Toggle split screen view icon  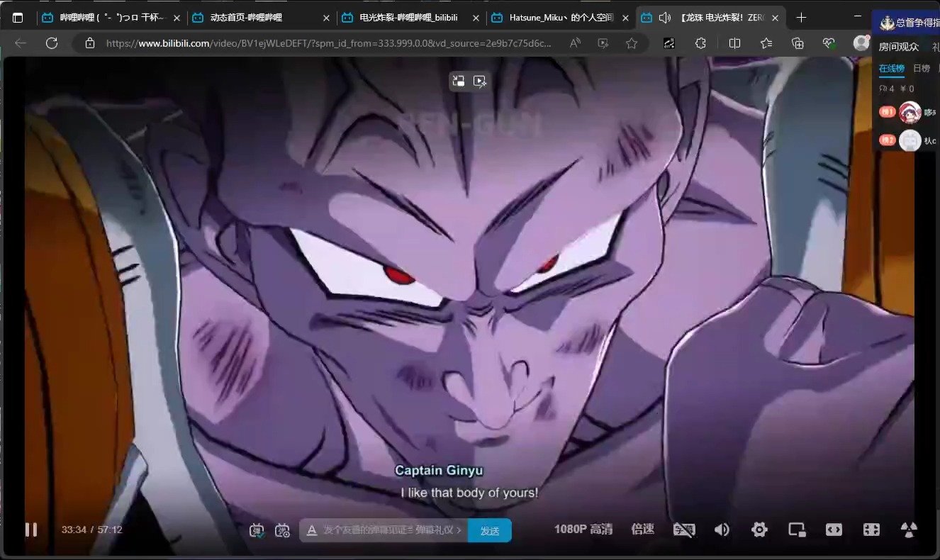(x=734, y=43)
